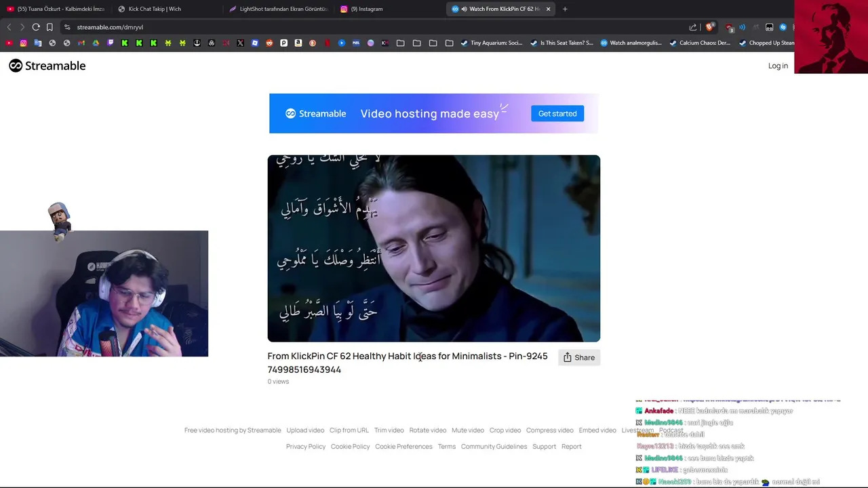Image resolution: width=868 pixels, height=488 pixels.
Task: Click the address bar URL streamable.com/dmryvl
Action: click(x=110, y=27)
